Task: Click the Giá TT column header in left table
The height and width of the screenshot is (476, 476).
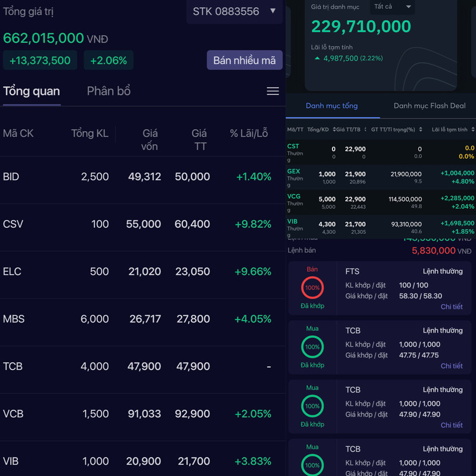Action: pyautogui.click(x=199, y=140)
